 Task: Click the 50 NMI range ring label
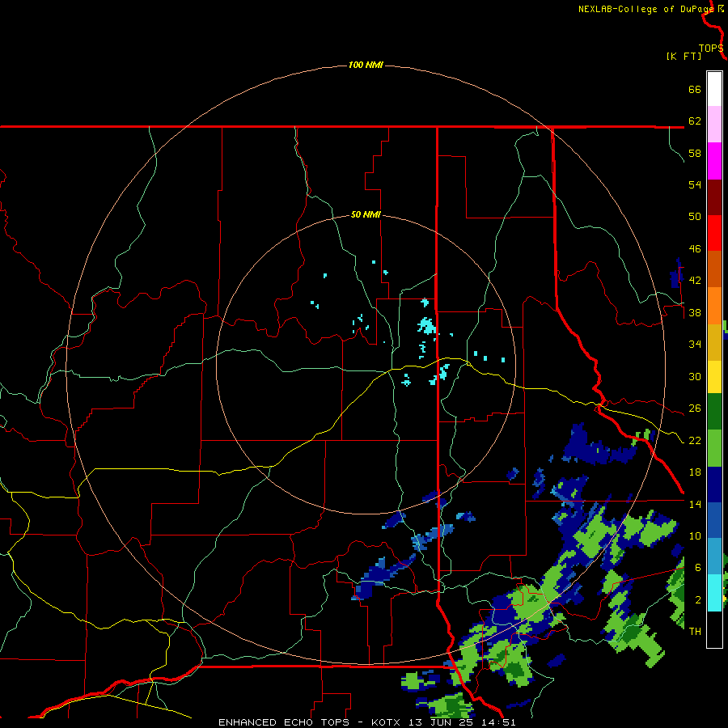click(366, 214)
